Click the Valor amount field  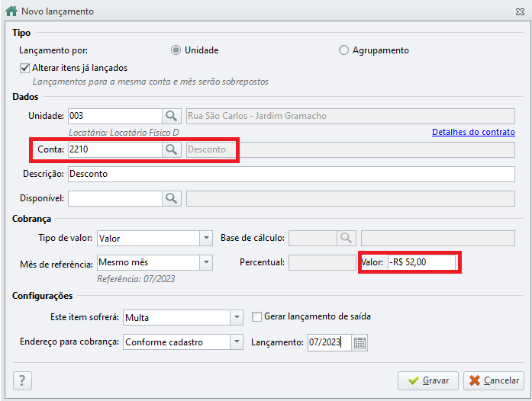point(421,262)
